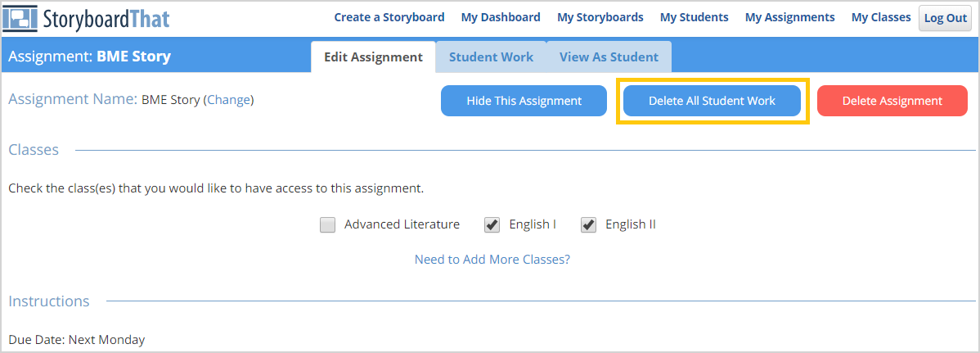Viewport: 980px width, 353px height.
Task: Switch to the Student Work tab
Action: (x=492, y=57)
